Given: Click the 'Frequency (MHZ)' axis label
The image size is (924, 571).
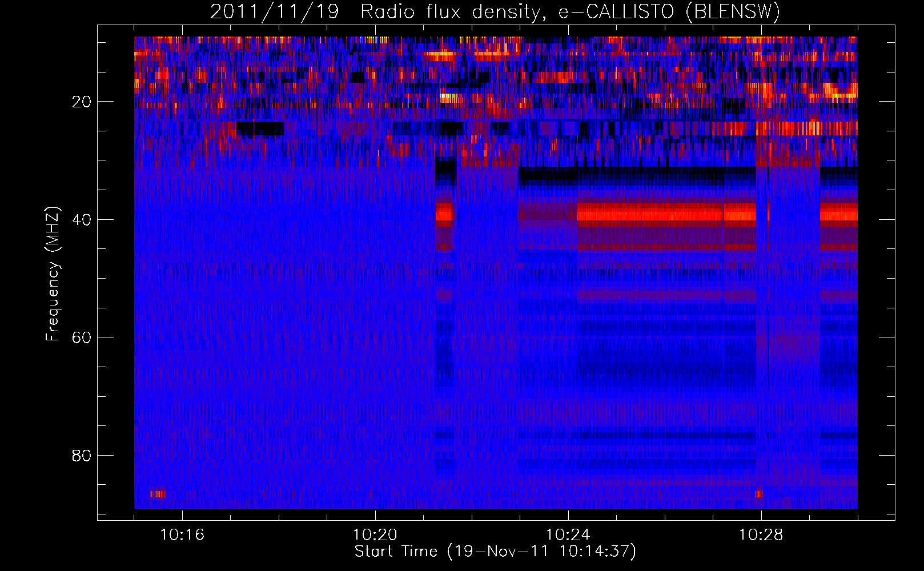Looking at the screenshot, I should point(53,274).
